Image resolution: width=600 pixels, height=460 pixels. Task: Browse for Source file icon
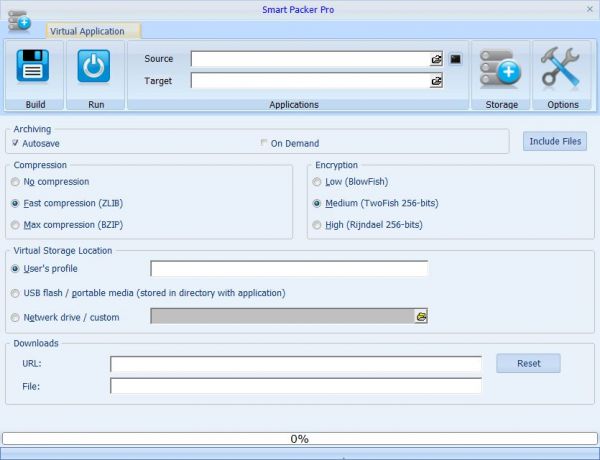436,59
